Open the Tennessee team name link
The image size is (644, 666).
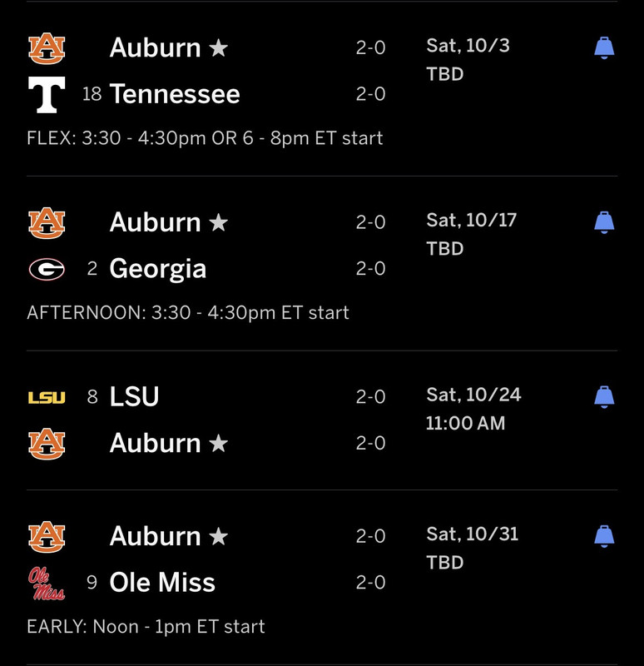[175, 94]
